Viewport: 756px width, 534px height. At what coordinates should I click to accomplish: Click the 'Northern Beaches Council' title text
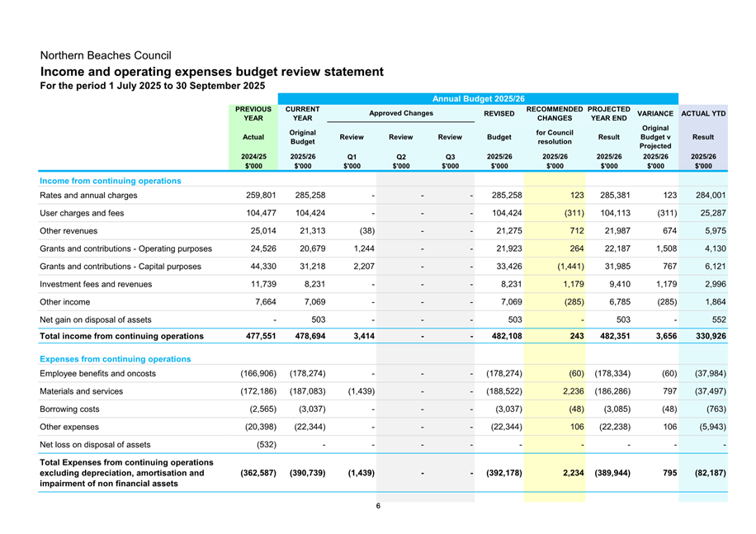click(x=106, y=55)
